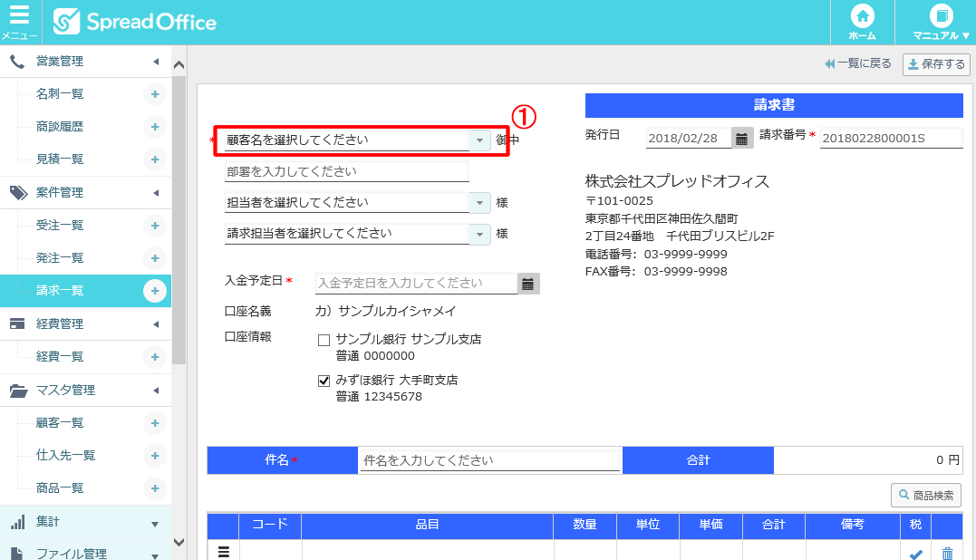Click the 請求番号 input field
Image resolution: width=976 pixels, height=560 pixels.
(892, 138)
